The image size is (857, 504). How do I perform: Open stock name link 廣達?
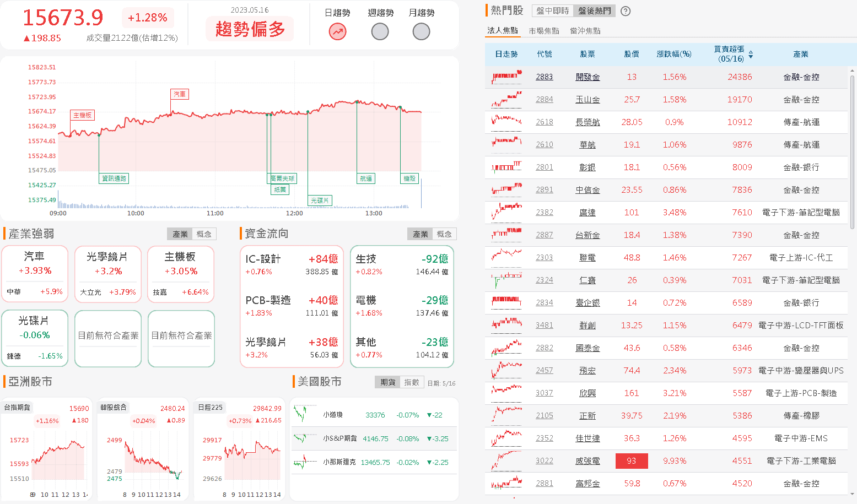[x=587, y=213]
